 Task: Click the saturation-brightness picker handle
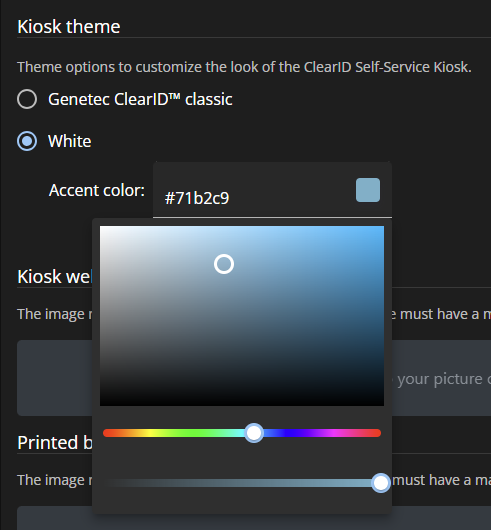pos(224,264)
